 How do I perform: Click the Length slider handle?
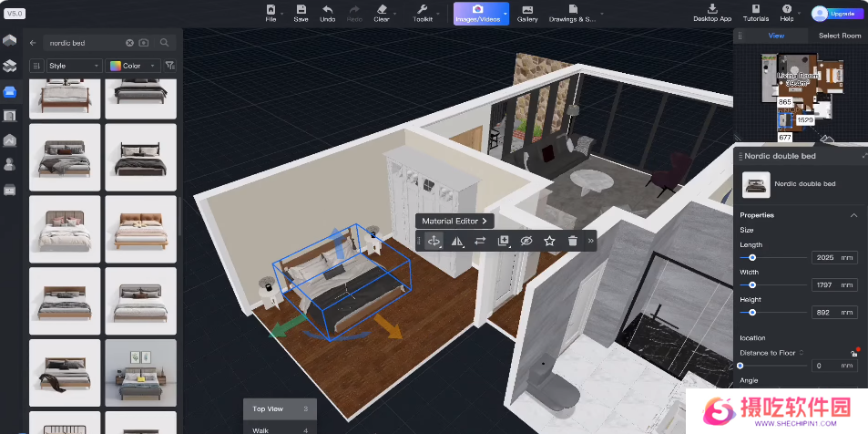[x=752, y=258]
